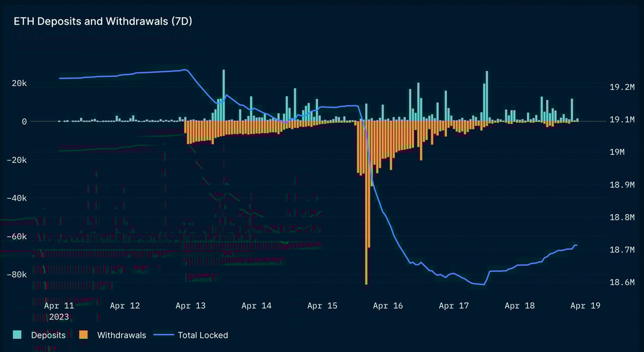
Task: Click the -80k left-axis tick label
Action: click(x=17, y=275)
